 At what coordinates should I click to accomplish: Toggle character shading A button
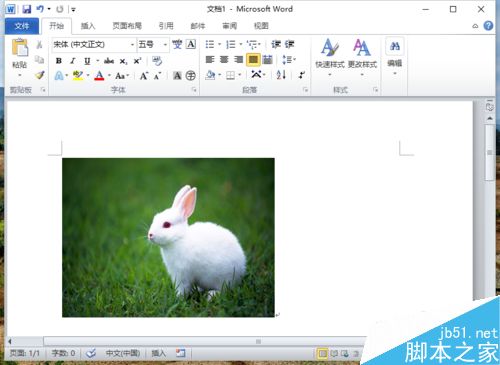177,76
